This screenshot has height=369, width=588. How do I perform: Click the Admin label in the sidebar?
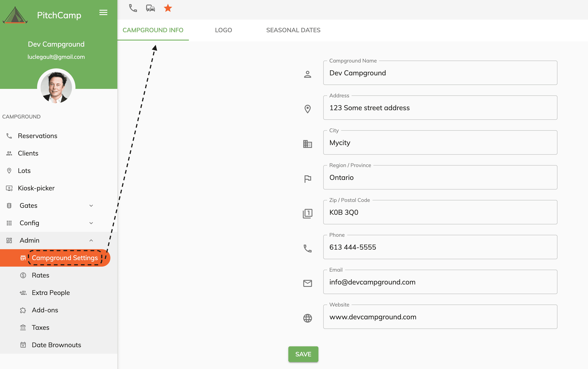pyautogui.click(x=29, y=240)
